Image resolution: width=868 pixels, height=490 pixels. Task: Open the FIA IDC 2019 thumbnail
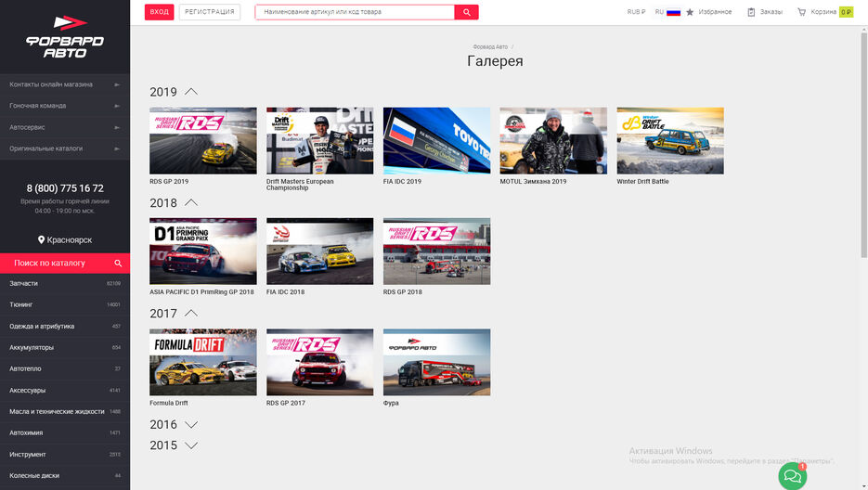436,141
